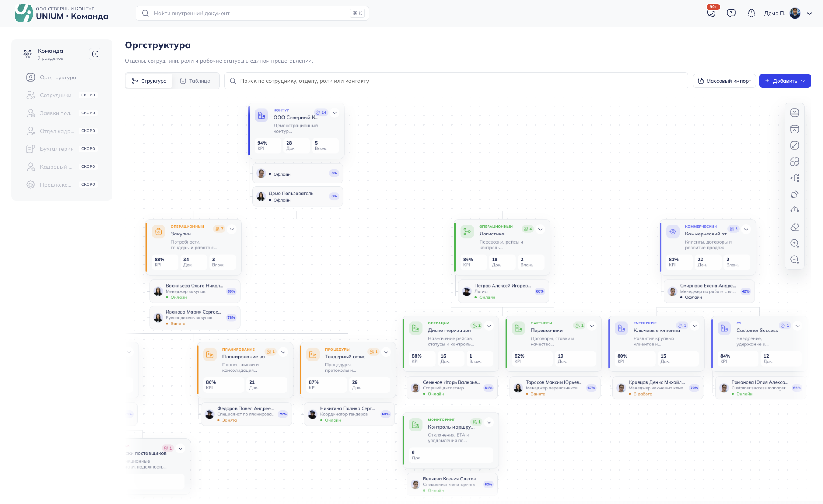Screen dimensions: 823x504
Task: Focus the Найти внутренний документ search field
Action: pyautogui.click(x=252, y=13)
